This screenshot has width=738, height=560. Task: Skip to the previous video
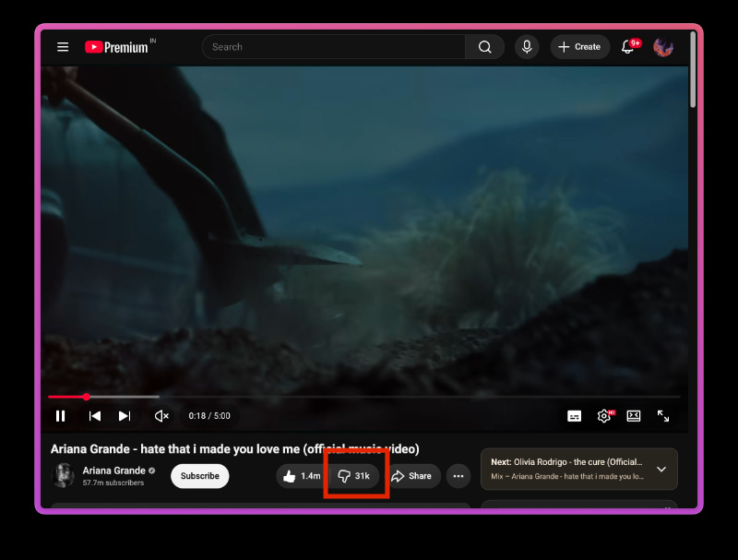click(95, 416)
